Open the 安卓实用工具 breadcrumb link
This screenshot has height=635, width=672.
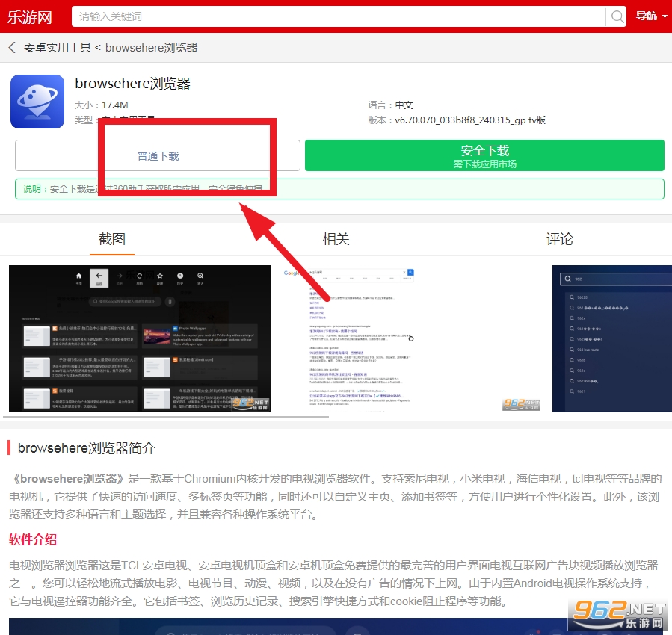[58, 48]
